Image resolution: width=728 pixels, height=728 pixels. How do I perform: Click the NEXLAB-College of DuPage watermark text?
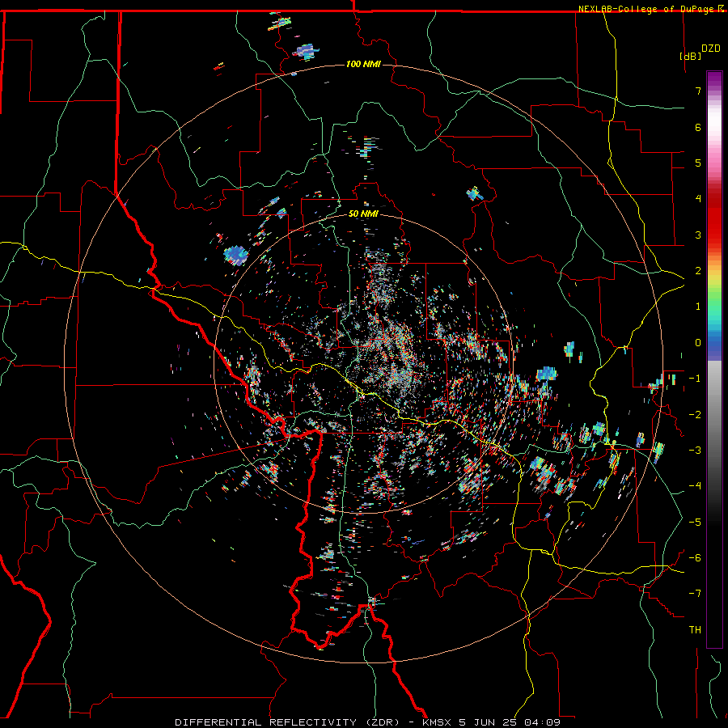pos(647,9)
